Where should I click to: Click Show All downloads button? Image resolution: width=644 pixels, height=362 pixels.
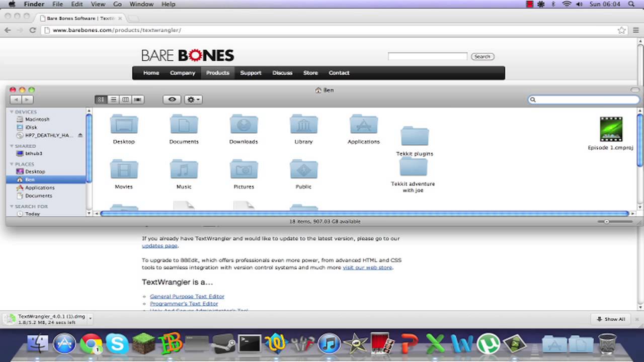[611, 319]
